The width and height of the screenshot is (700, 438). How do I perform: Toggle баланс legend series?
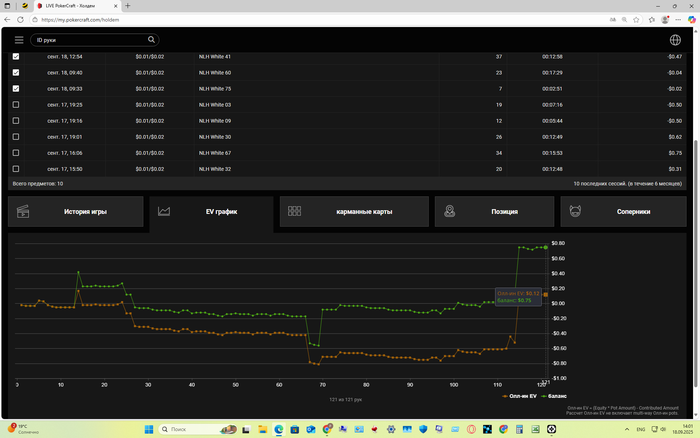tap(554, 396)
